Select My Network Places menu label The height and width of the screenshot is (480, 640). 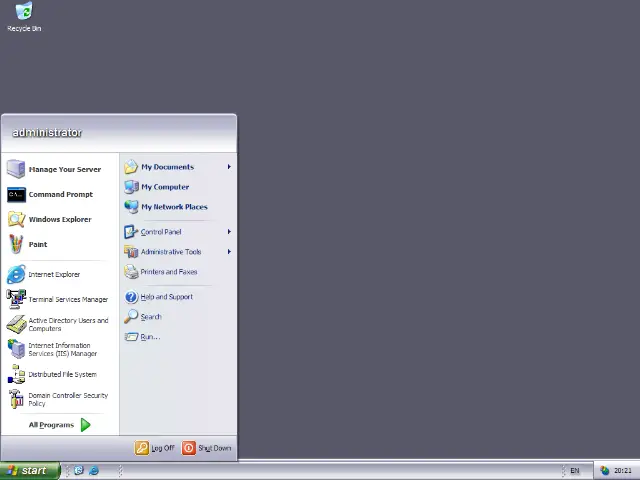coord(174,207)
